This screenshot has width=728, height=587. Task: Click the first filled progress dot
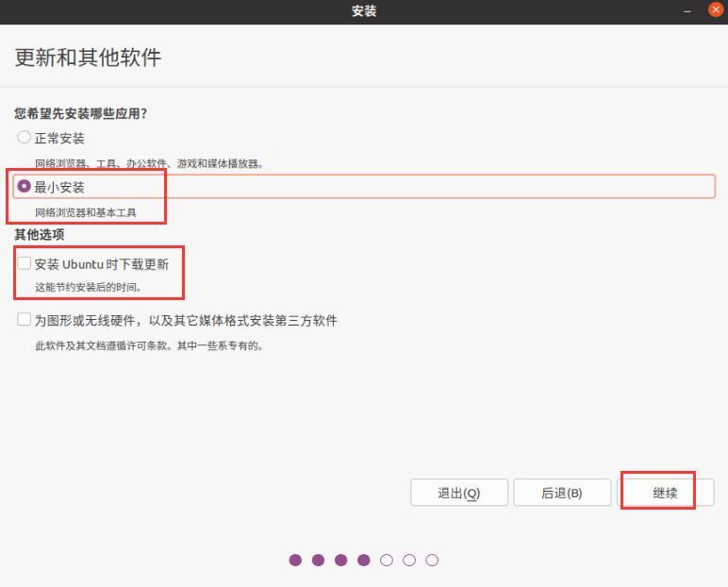click(295, 560)
